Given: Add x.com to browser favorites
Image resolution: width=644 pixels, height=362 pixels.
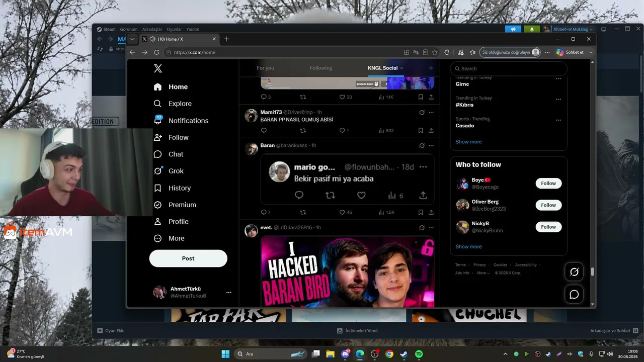Looking at the screenshot, I should (x=434, y=52).
